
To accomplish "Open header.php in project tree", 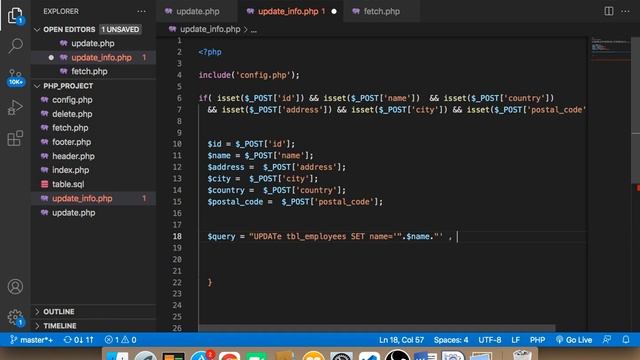I will [x=93, y=156].
